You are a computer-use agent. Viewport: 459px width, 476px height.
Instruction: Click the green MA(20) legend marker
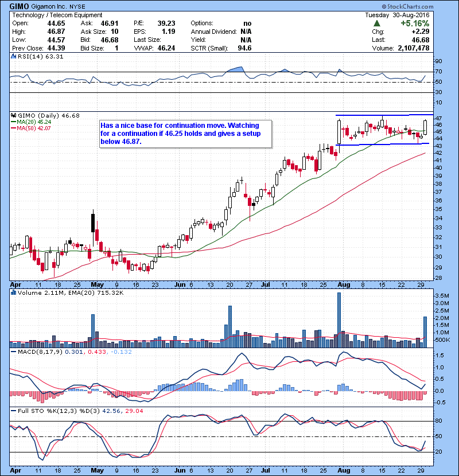click(13, 122)
